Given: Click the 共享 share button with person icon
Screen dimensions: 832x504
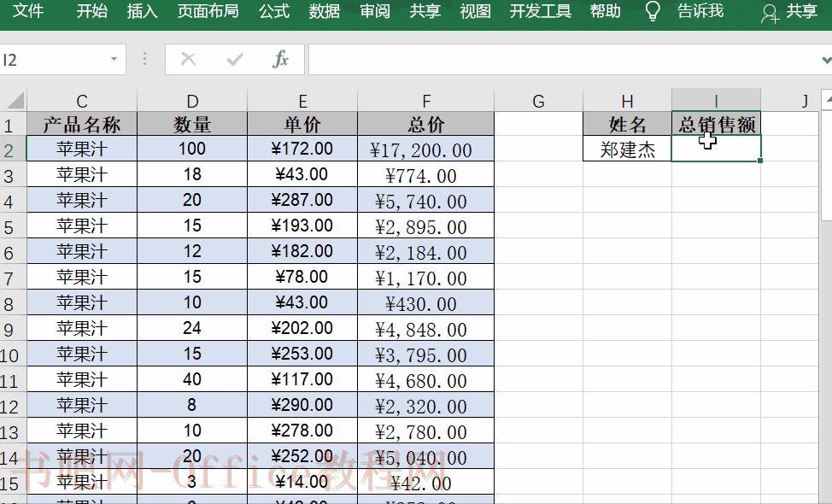Looking at the screenshot, I should (789, 12).
